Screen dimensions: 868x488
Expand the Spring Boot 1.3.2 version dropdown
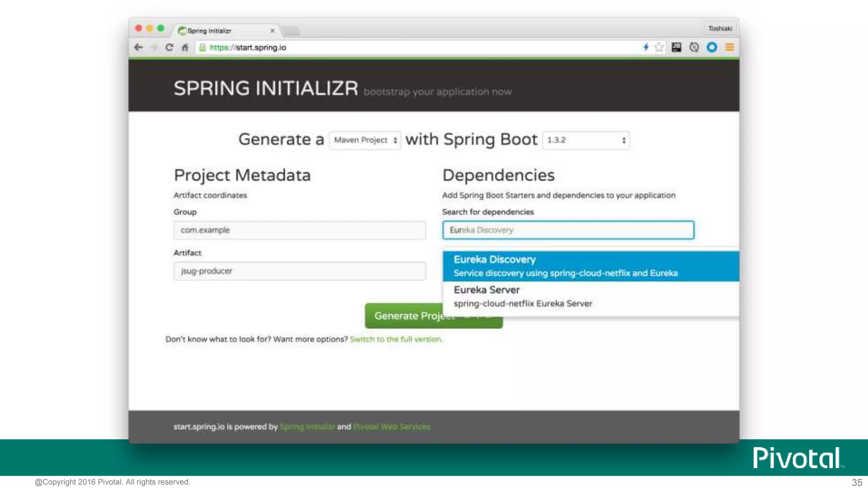click(586, 140)
